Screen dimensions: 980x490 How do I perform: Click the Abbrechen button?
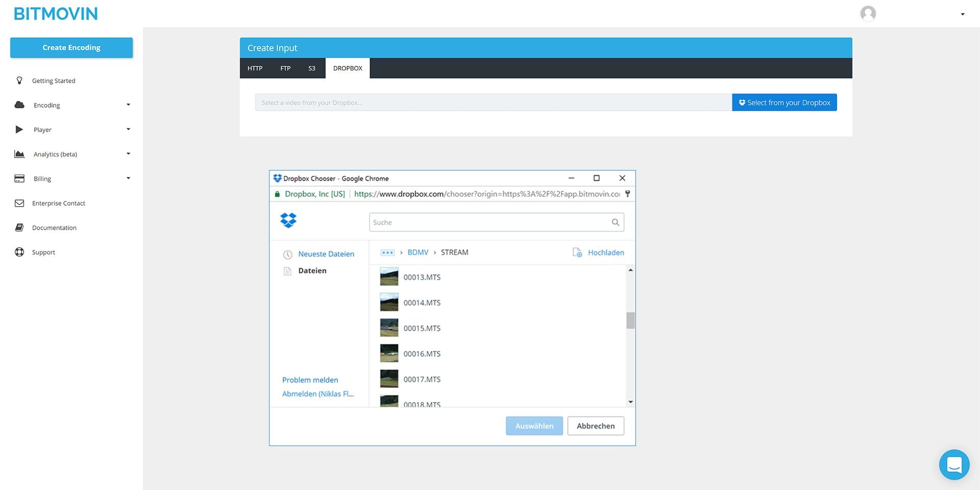pyautogui.click(x=596, y=426)
